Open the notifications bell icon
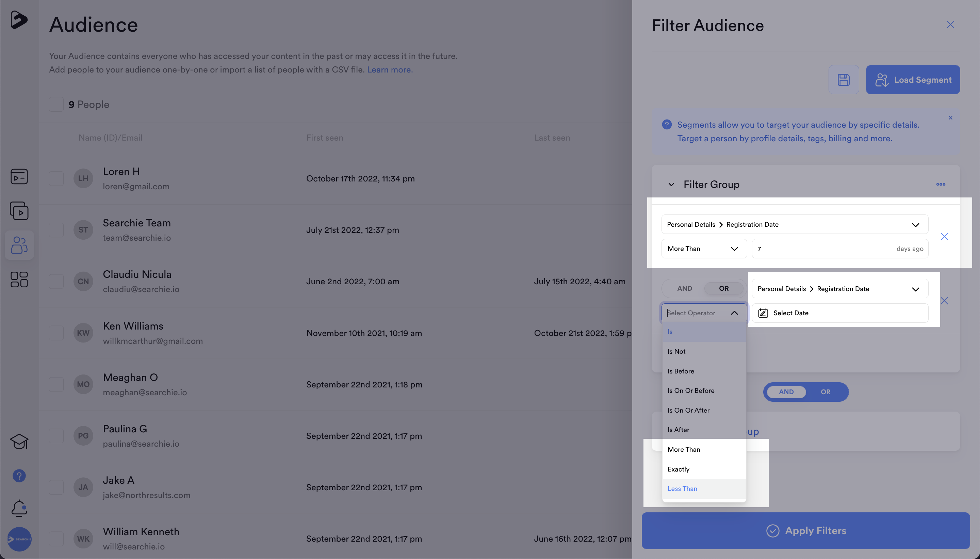The width and height of the screenshot is (980, 559). click(19, 508)
